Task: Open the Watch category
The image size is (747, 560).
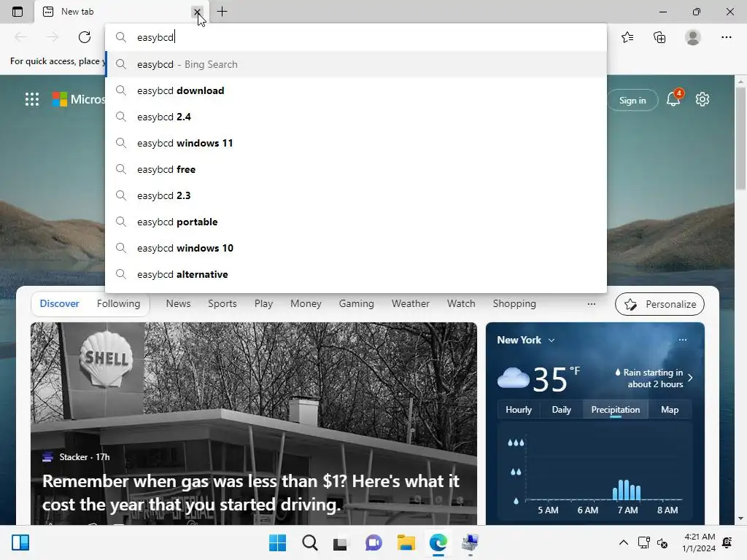Action: (x=461, y=304)
